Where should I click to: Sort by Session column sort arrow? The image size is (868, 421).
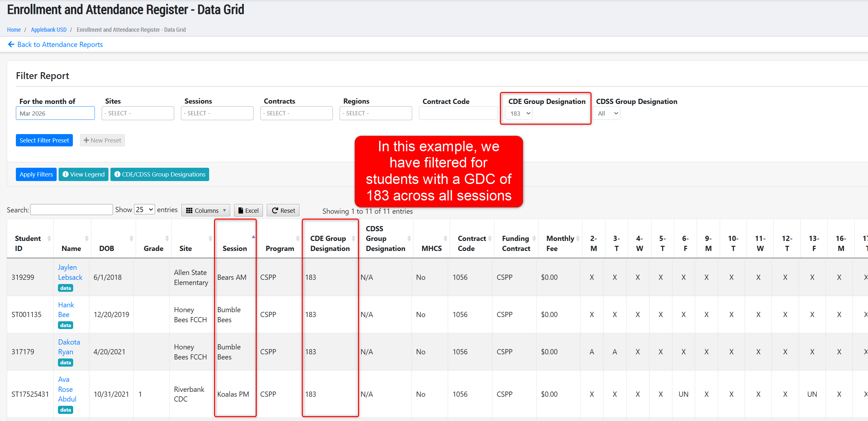click(253, 237)
